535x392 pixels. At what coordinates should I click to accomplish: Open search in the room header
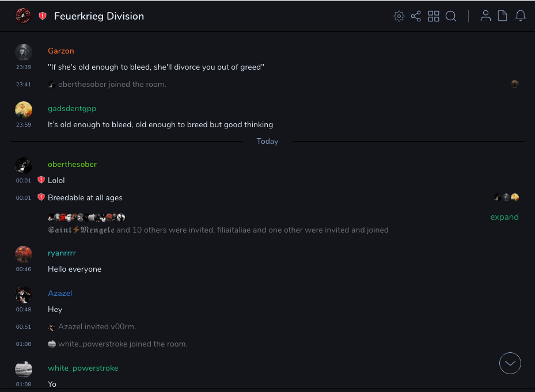(451, 16)
